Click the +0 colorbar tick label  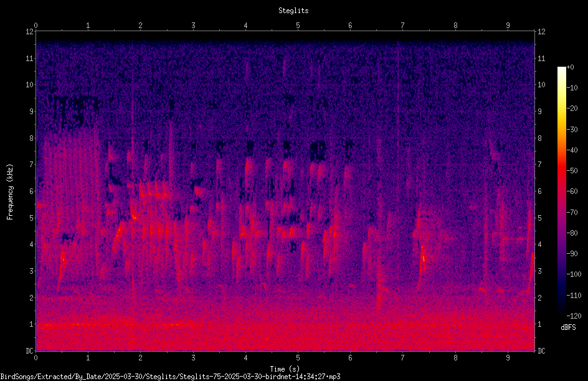pyautogui.click(x=570, y=67)
